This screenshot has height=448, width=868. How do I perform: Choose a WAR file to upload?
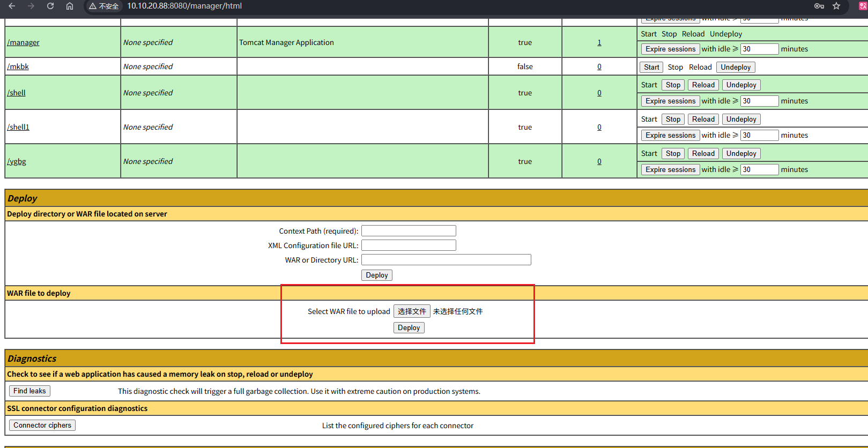412,311
